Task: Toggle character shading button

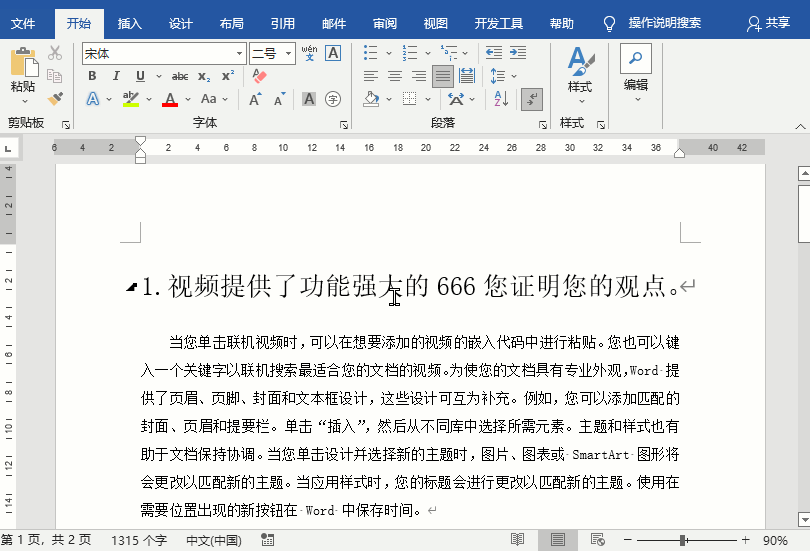Action: tap(309, 99)
